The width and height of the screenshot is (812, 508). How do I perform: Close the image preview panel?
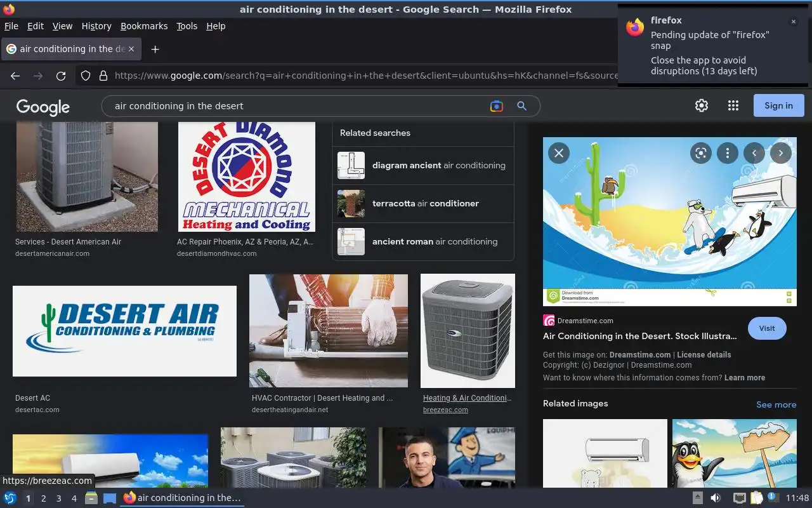(x=559, y=153)
